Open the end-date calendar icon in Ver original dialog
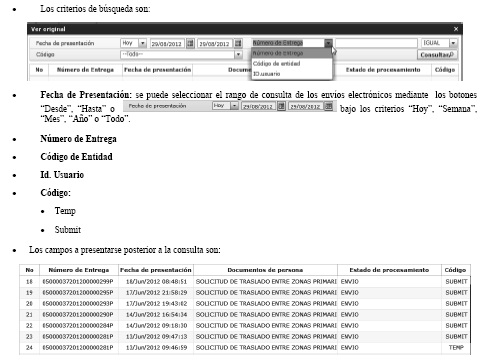 [x=238, y=43]
